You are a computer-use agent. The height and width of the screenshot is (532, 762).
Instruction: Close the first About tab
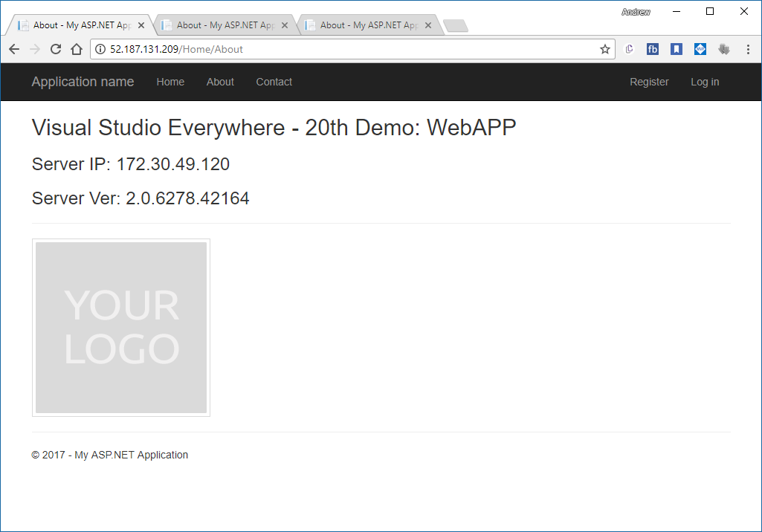(x=141, y=25)
